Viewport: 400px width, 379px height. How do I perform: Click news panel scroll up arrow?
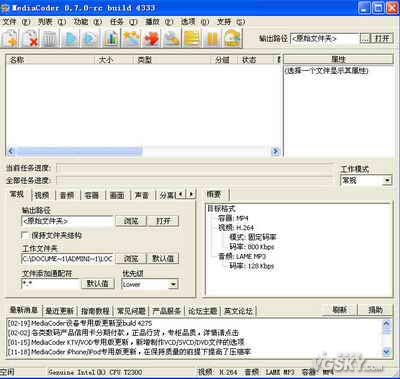387,323
